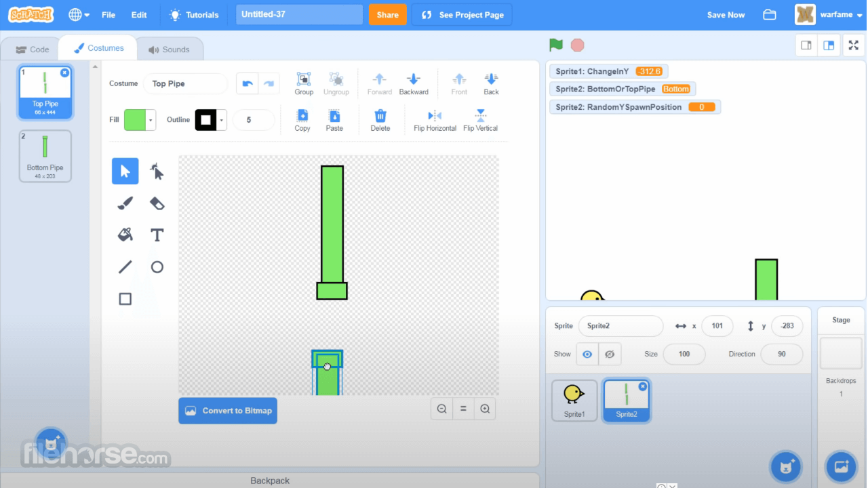The width and height of the screenshot is (868, 488).
Task: Select the Fill bucket tool
Action: [x=125, y=235]
